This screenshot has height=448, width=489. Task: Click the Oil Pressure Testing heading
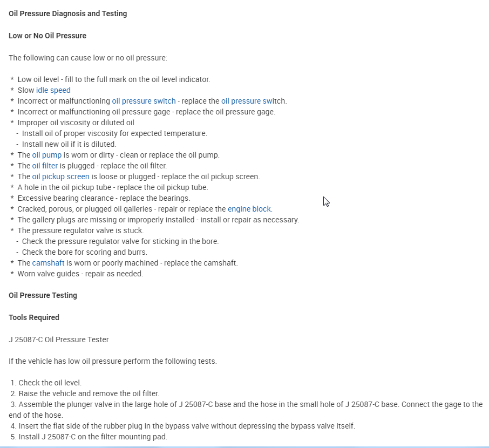(x=43, y=295)
